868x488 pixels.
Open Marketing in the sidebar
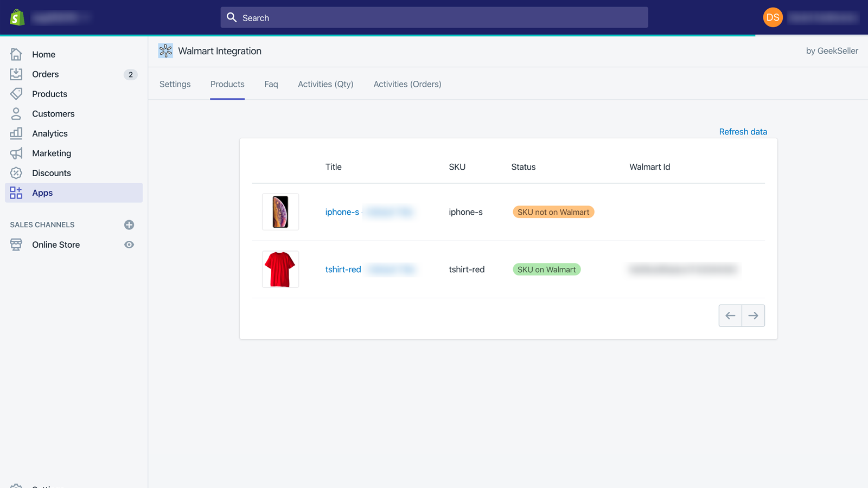point(52,153)
